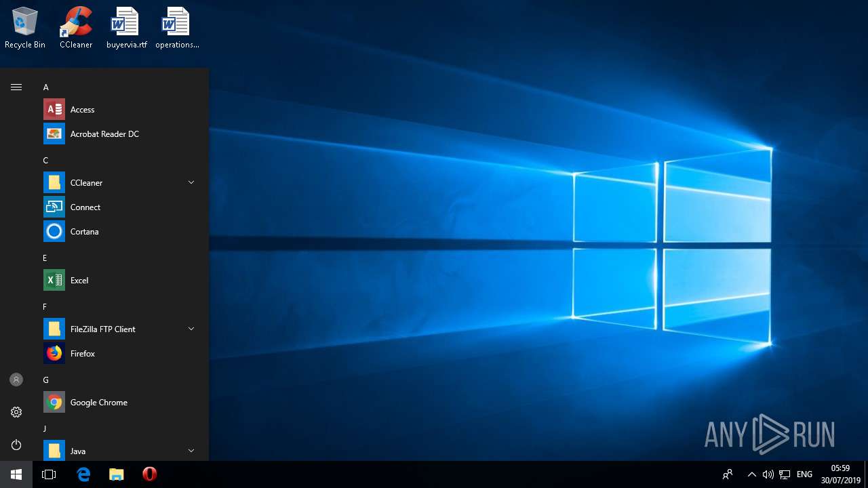Open the Recycle Bin desktop icon

coord(25,28)
